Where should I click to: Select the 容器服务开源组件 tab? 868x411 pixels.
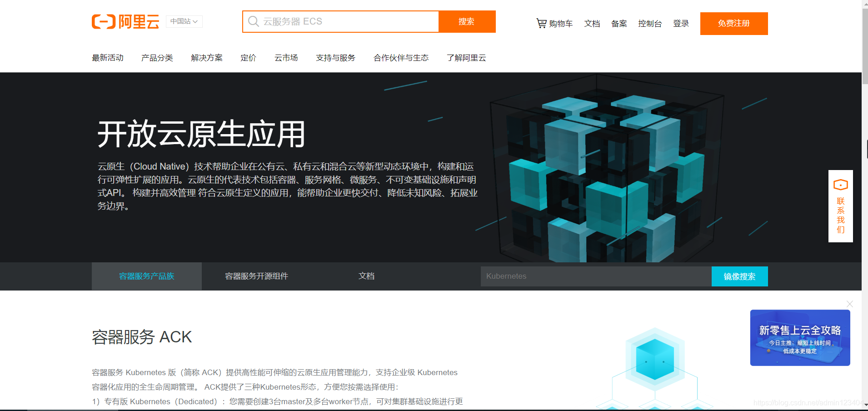tap(257, 276)
